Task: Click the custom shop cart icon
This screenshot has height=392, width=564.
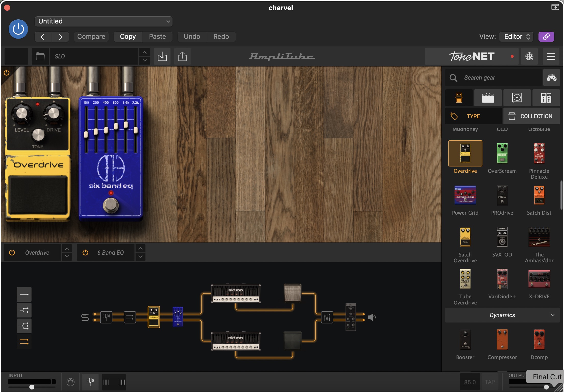Action: 551,78
